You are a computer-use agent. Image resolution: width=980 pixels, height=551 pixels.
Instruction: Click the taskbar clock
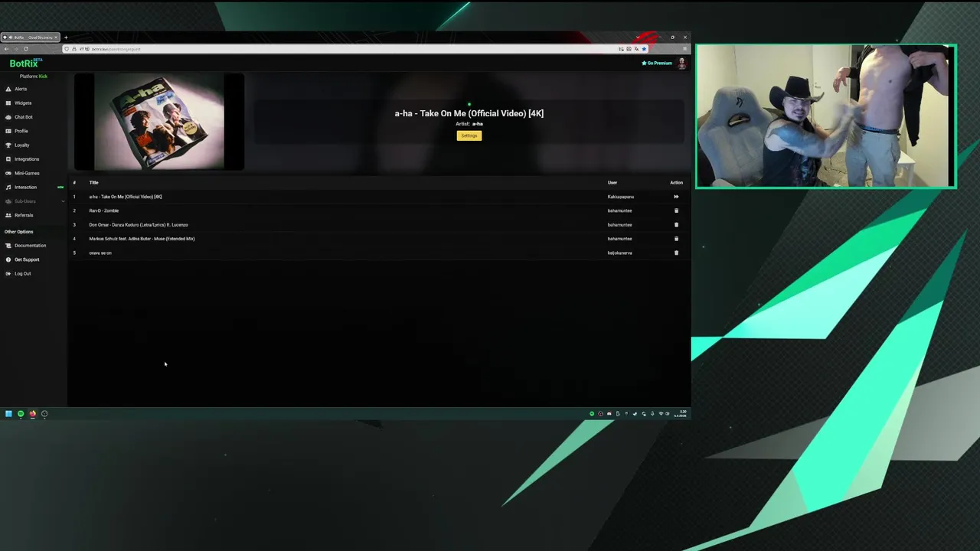point(681,414)
